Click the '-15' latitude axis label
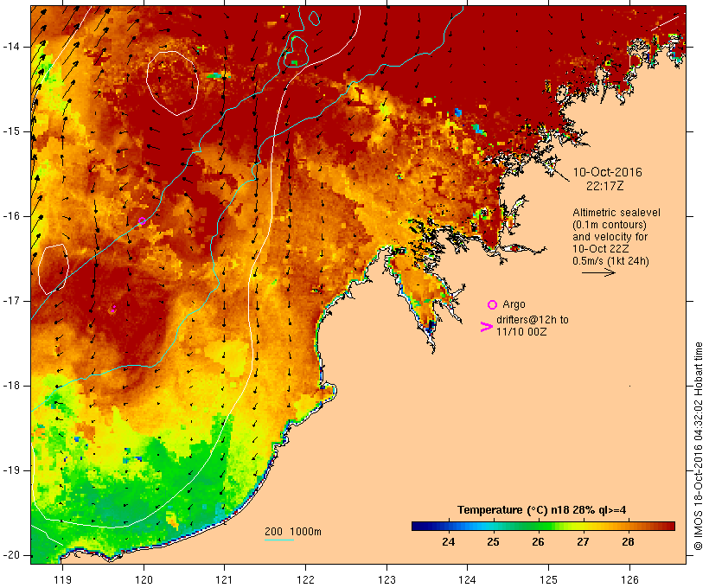The height and width of the screenshot is (588, 709). (11, 131)
